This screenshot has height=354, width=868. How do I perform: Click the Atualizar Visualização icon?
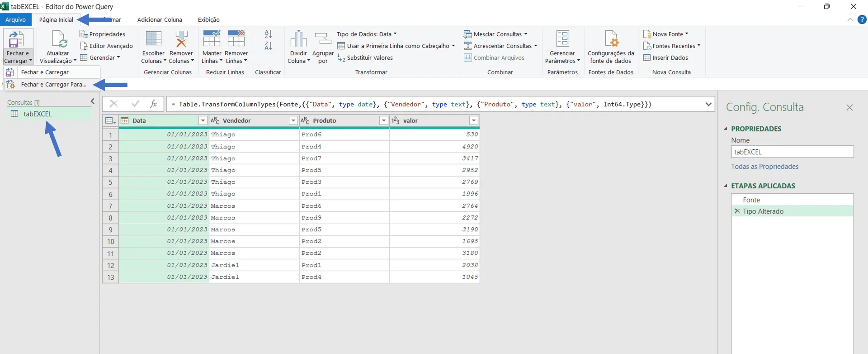click(59, 39)
